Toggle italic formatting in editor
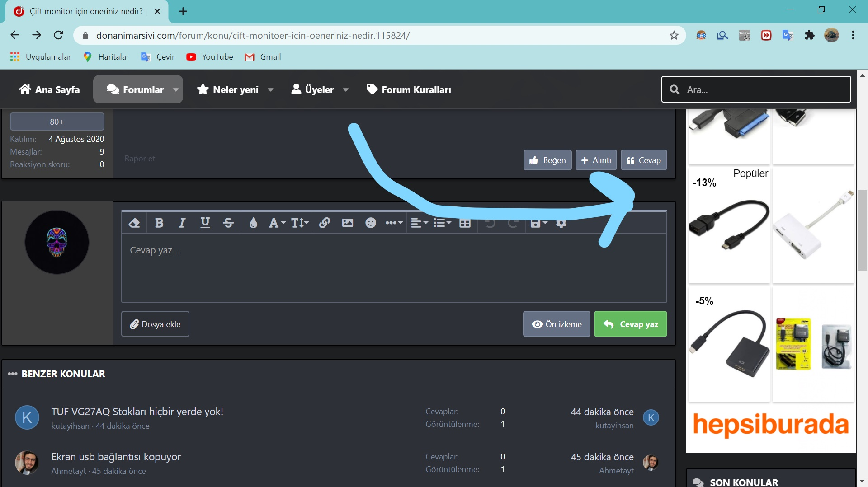The height and width of the screenshot is (487, 868). [182, 223]
